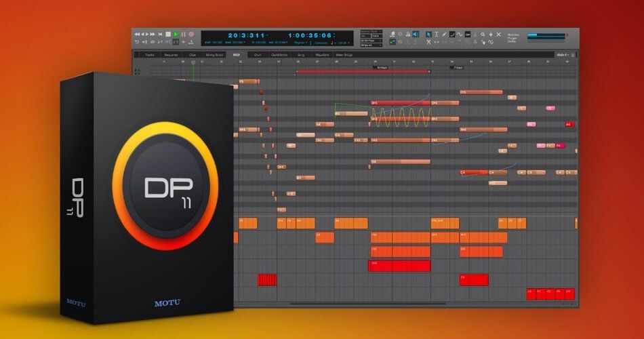Select the highlighted Reshape curve tool
This screenshot has height=339, width=644.
coord(452,35)
